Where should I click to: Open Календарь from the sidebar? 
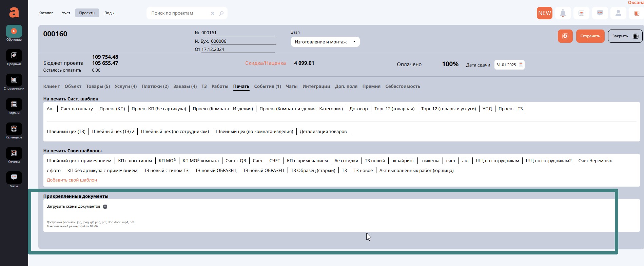[14, 129]
